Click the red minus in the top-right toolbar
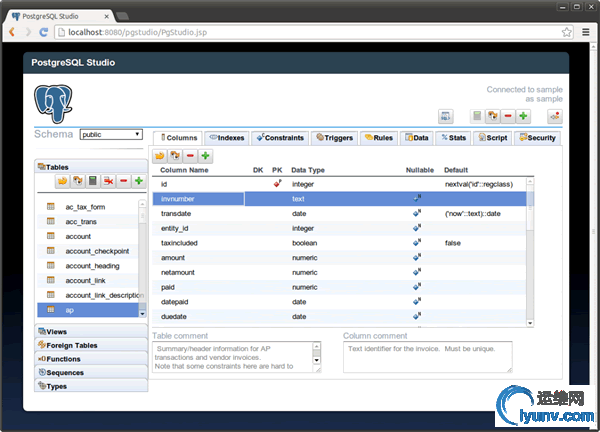The height and width of the screenshot is (432, 600). [x=508, y=116]
